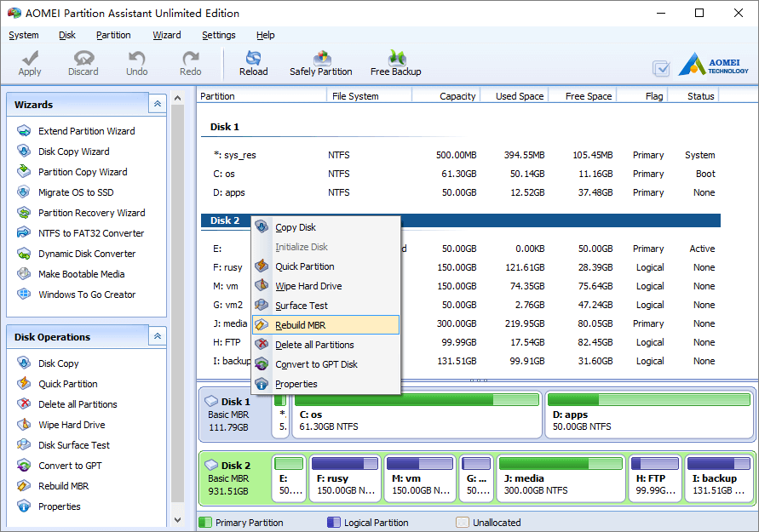Start the Extend Partition Wizard

[87, 131]
